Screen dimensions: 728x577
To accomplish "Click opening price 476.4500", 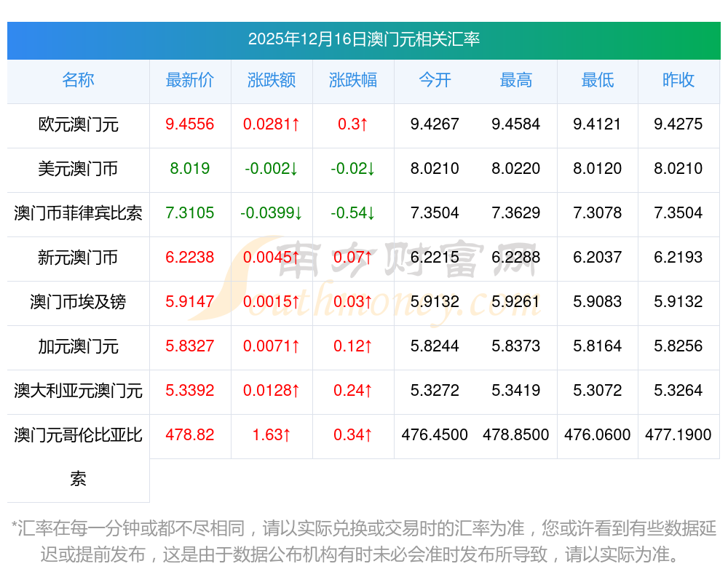I will (x=435, y=434).
